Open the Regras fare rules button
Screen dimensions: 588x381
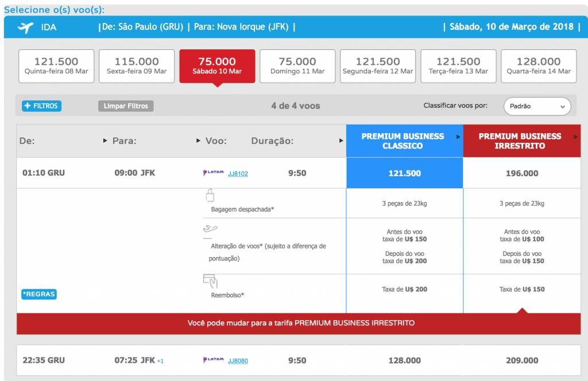[38, 294]
